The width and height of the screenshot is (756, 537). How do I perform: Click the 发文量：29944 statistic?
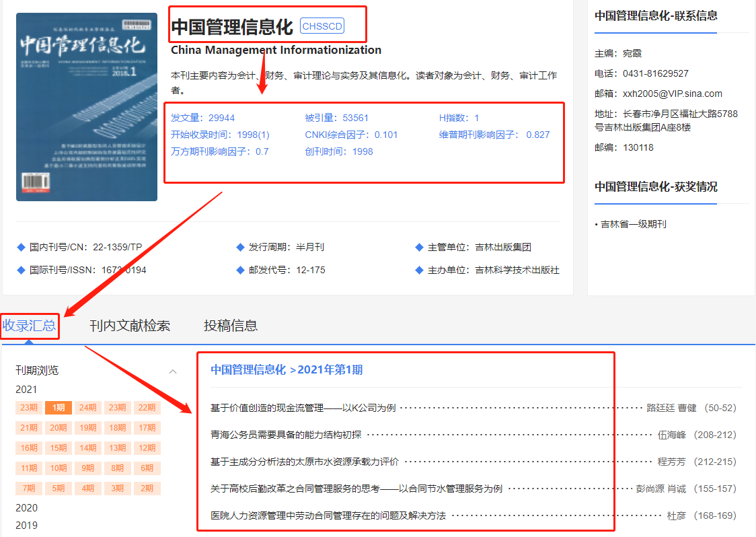(x=202, y=118)
